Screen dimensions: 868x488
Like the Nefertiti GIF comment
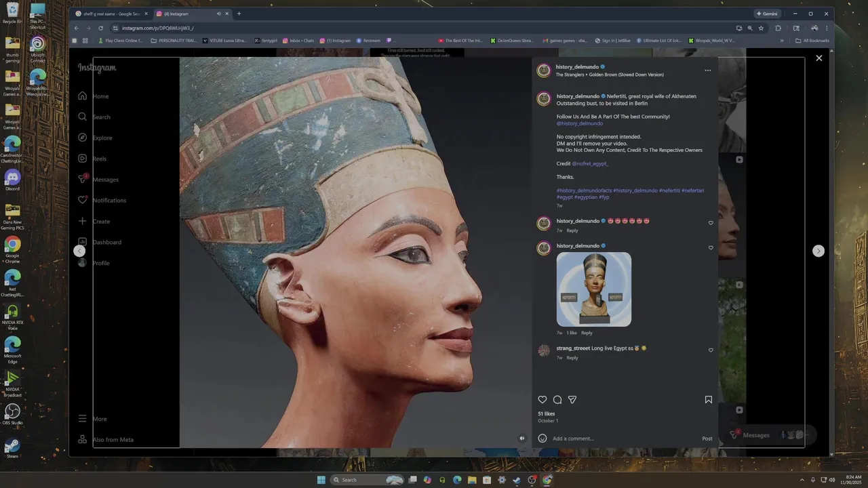point(711,248)
